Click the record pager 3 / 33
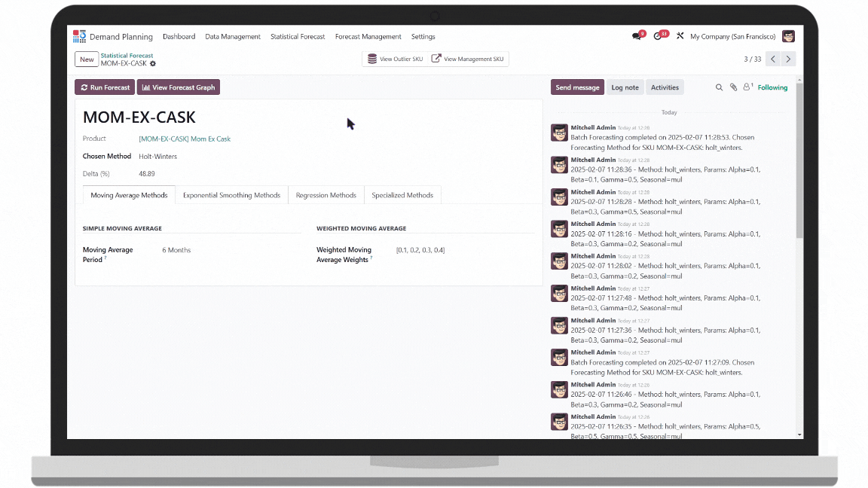The height and width of the screenshot is (488, 868). pyautogui.click(x=752, y=59)
